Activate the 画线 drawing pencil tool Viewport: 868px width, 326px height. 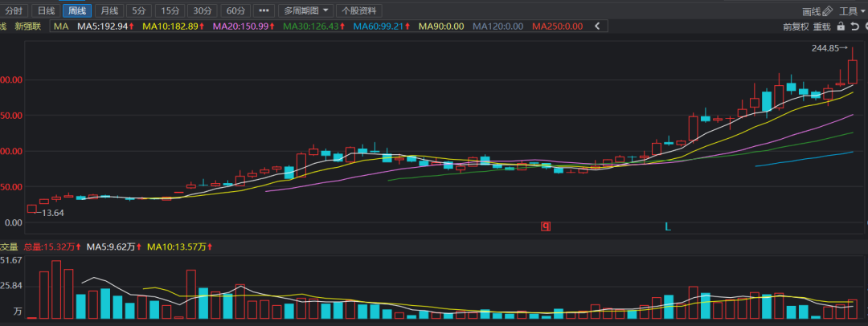click(x=817, y=11)
